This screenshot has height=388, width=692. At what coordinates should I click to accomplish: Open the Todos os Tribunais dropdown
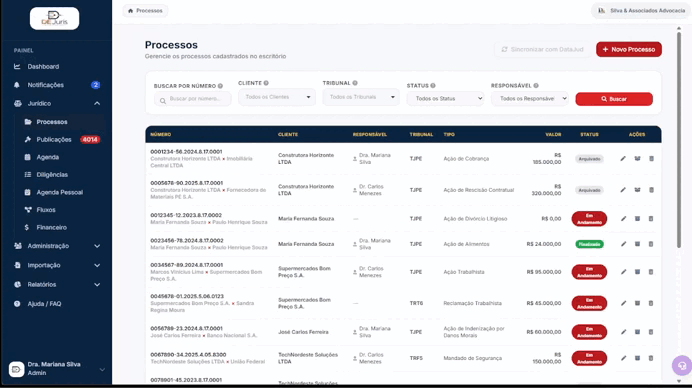[361, 97]
